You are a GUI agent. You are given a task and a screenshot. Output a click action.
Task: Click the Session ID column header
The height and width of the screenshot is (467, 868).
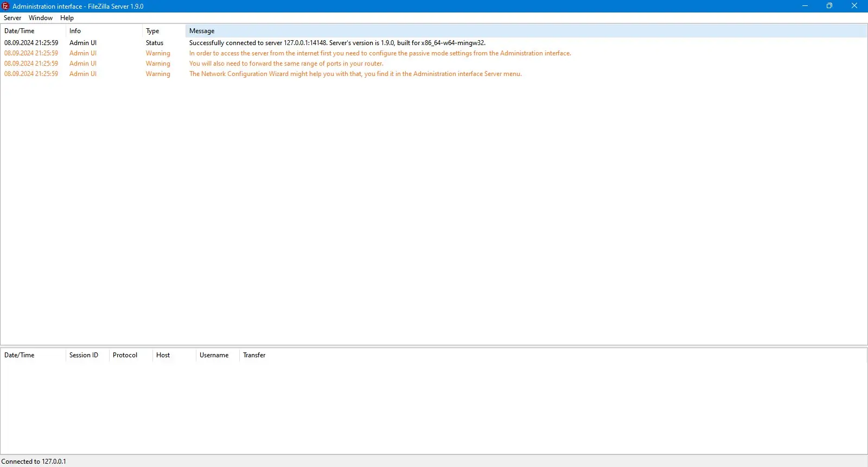click(x=87, y=355)
